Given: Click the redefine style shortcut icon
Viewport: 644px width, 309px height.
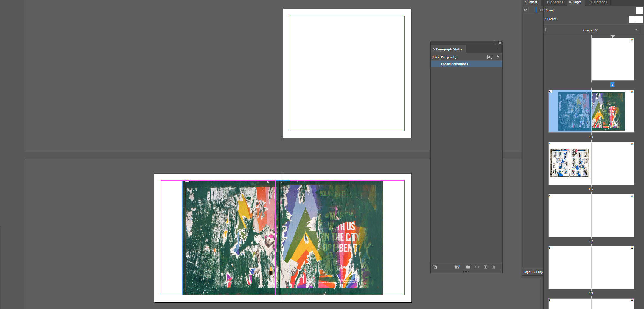Looking at the screenshot, I should click(457, 267).
